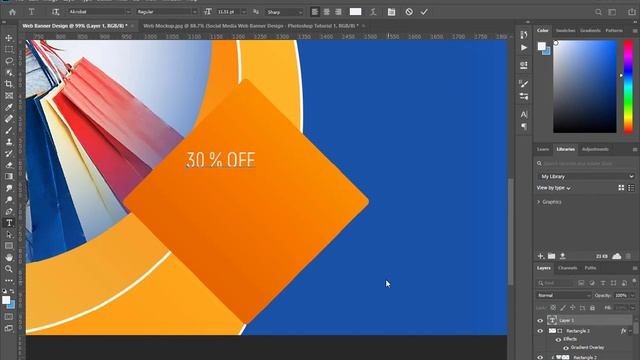The image size is (640, 360).
Task: Open the Actions panel play icon
Action: coord(524,48)
